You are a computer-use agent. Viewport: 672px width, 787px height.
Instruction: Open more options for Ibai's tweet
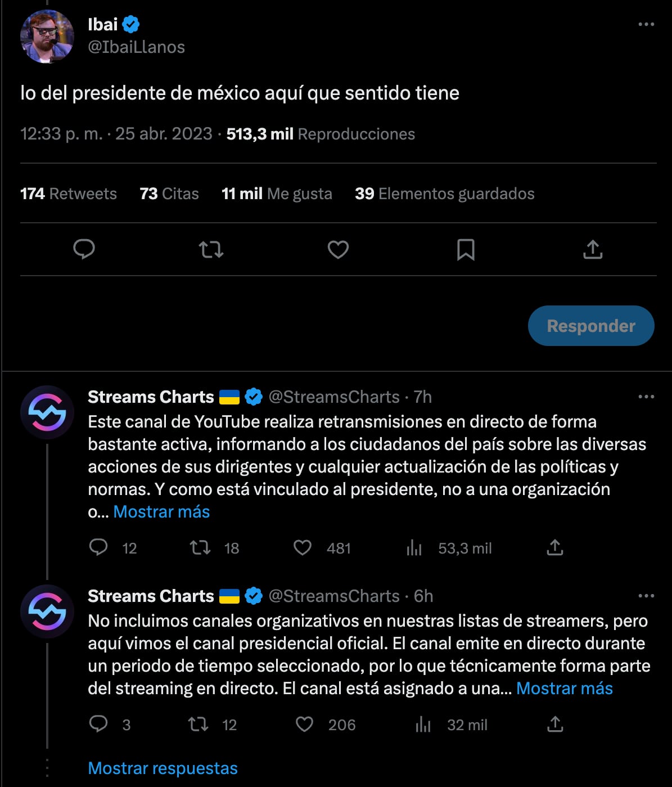point(646,25)
